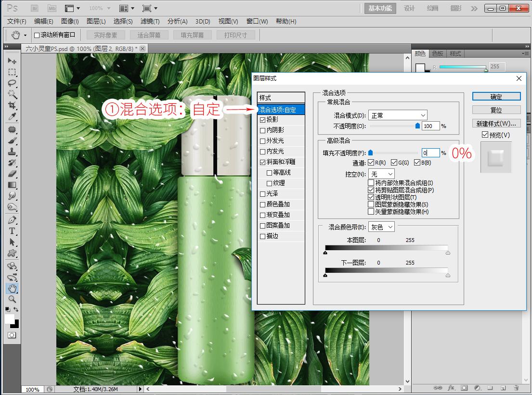Select the Horizontal Type tool

tap(13, 231)
